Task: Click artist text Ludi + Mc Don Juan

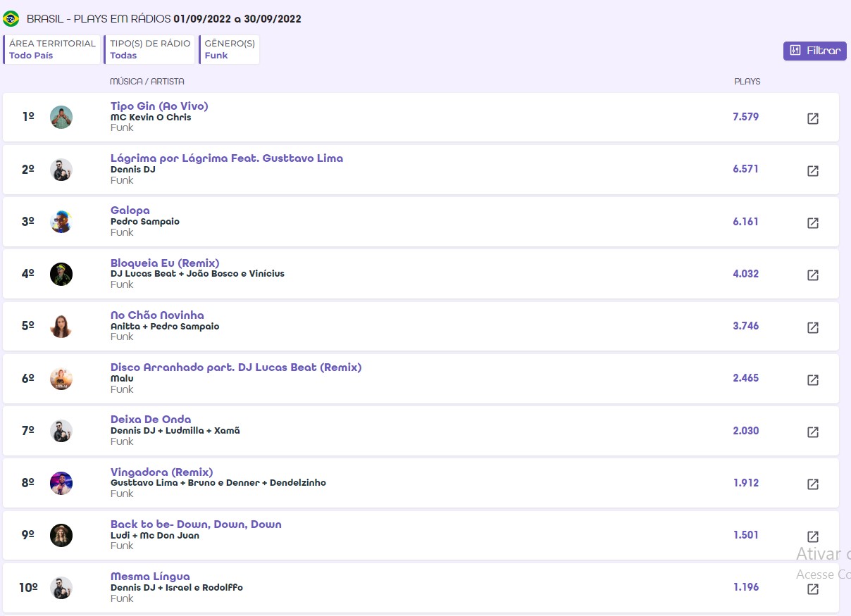Action: [x=155, y=536]
